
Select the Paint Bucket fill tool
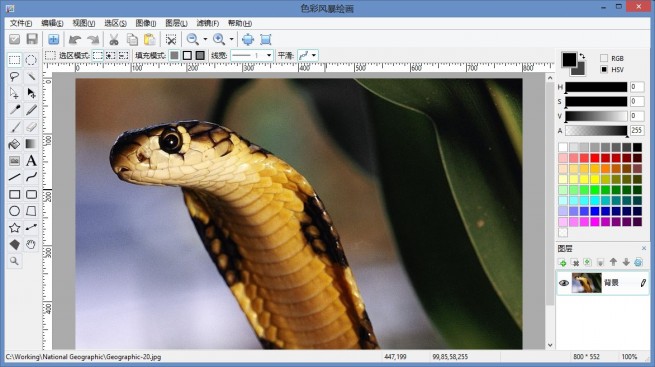(x=14, y=144)
